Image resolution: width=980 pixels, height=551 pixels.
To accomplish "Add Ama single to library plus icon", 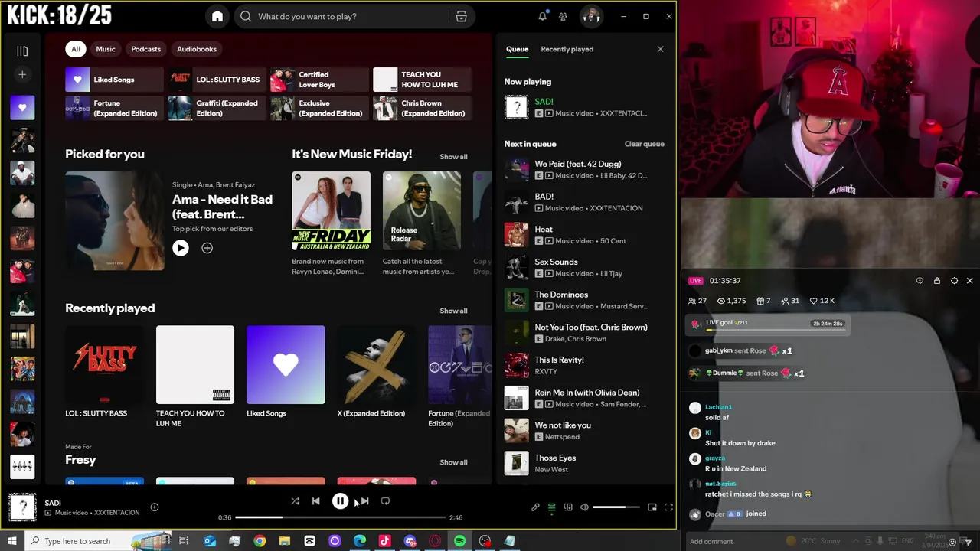I will 207,248.
